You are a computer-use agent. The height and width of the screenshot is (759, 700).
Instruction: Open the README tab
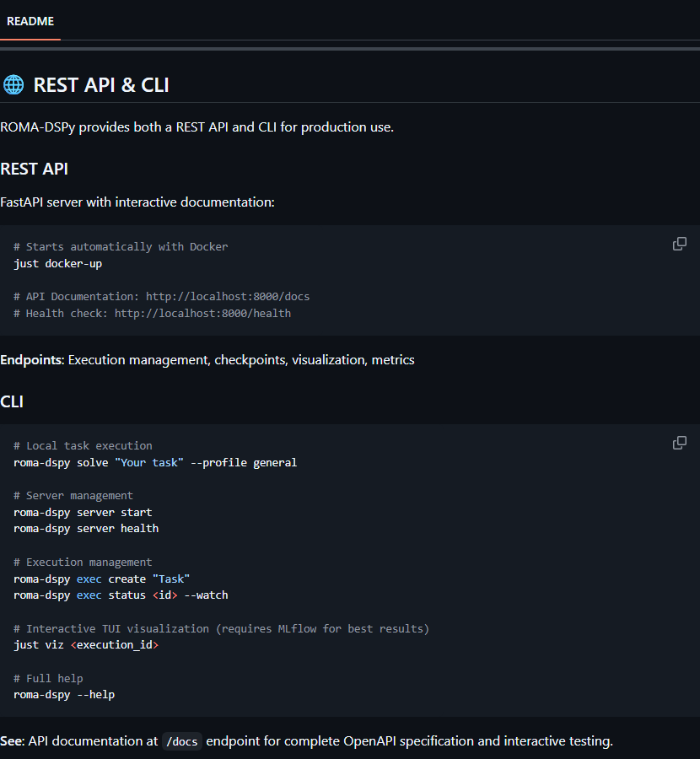(30, 21)
